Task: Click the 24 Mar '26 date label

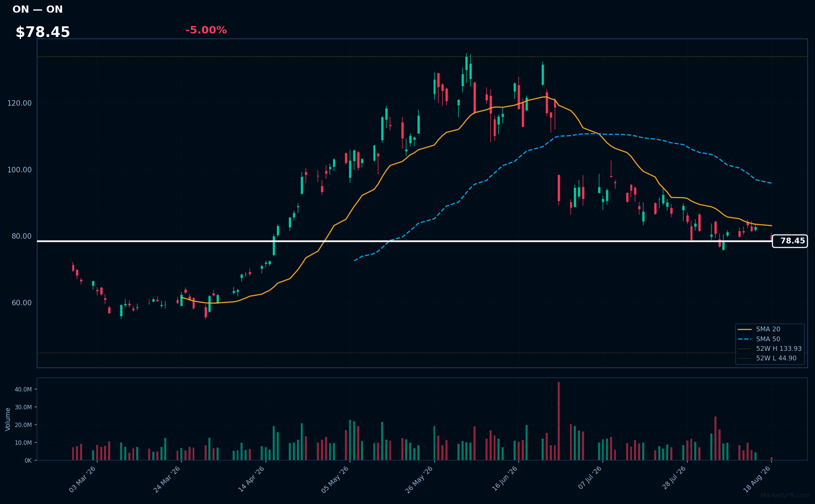Action: pos(167,479)
